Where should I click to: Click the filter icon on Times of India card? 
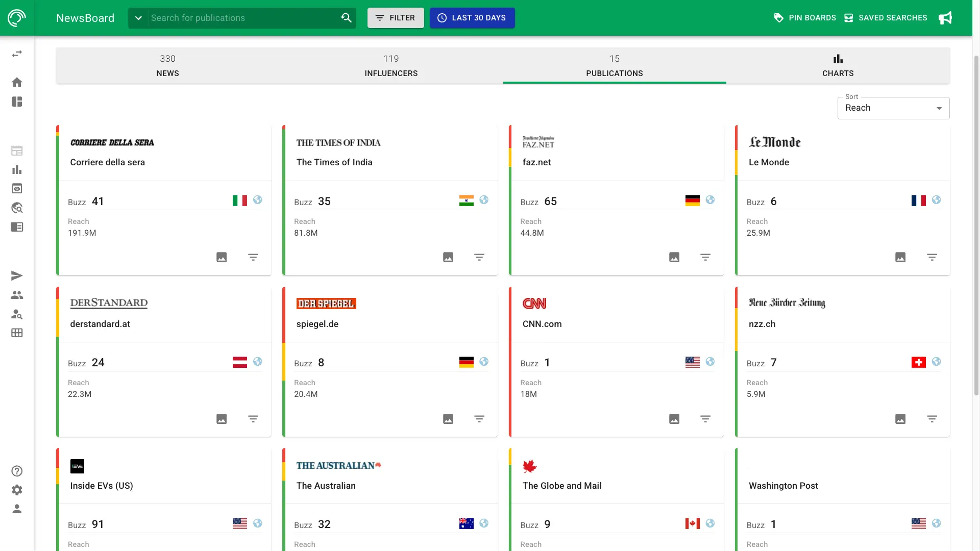479,257
